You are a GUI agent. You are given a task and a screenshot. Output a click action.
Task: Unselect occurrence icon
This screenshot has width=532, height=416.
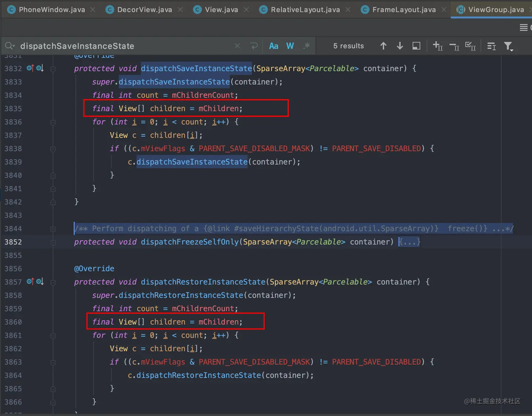pyautogui.click(x=454, y=46)
